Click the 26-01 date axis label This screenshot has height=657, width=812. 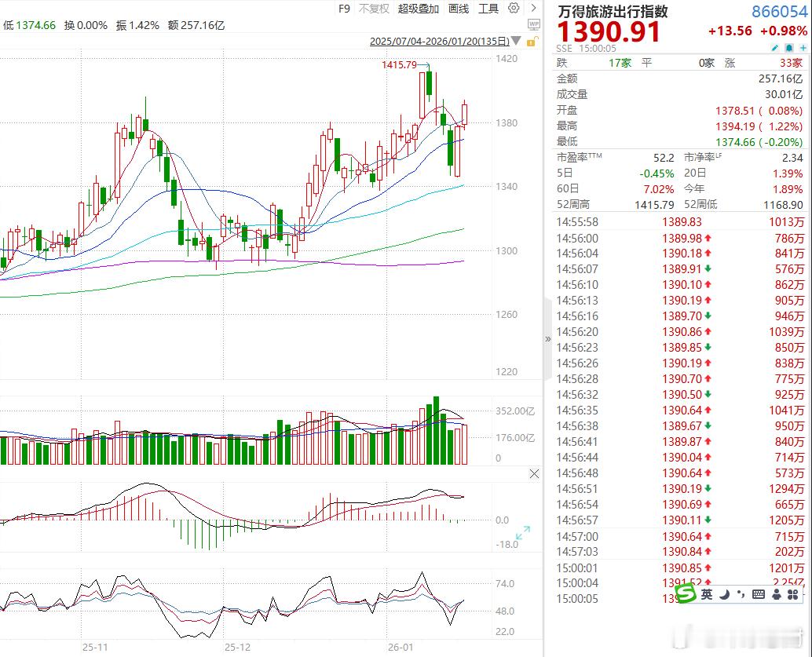pos(401,647)
